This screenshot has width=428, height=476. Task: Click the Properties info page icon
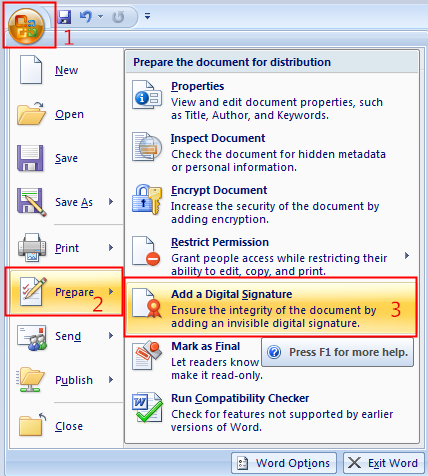pyautogui.click(x=147, y=95)
